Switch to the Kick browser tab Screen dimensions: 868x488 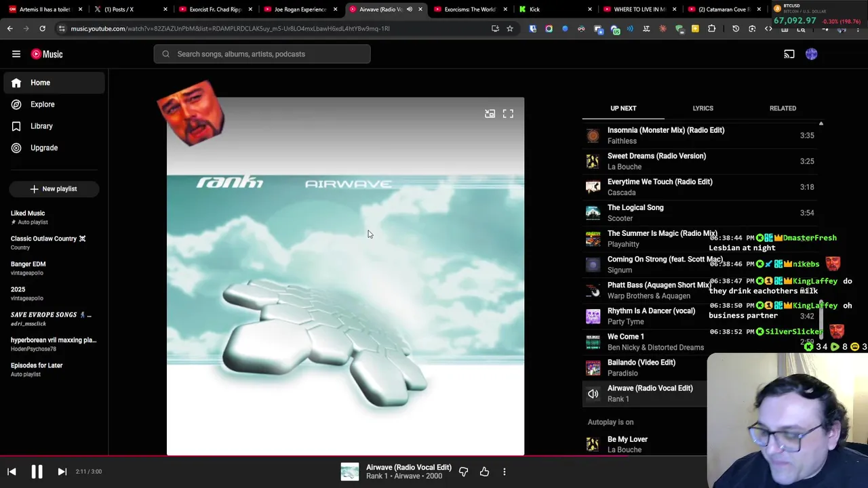coord(556,9)
